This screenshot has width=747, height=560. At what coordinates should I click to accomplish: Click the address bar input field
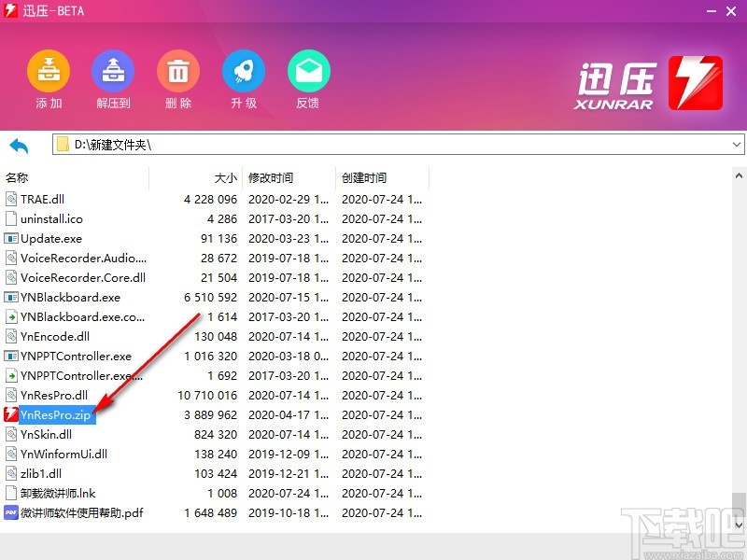(280, 145)
